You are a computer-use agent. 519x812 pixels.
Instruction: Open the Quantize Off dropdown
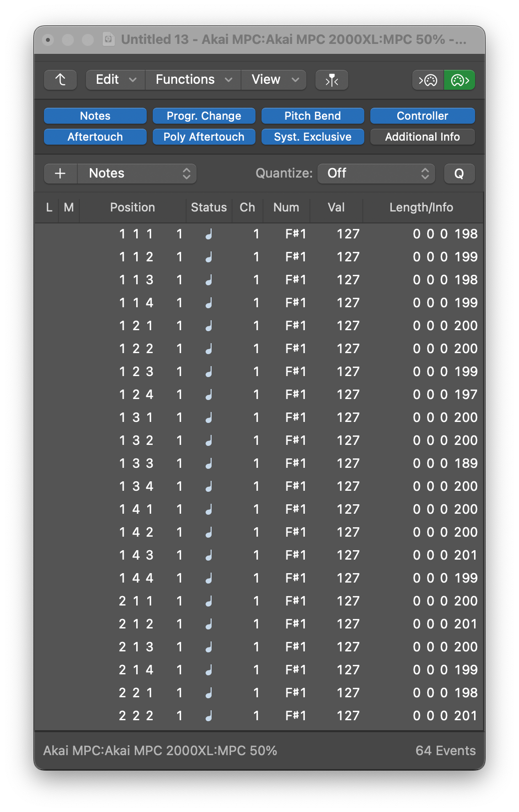pyautogui.click(x=376, y=174)
